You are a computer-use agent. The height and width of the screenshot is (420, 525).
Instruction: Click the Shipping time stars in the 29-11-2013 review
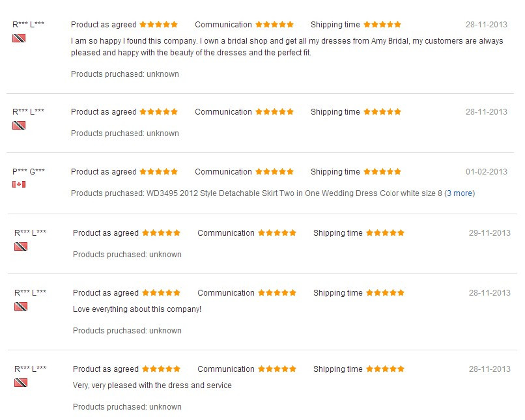[x=386, y=233]
